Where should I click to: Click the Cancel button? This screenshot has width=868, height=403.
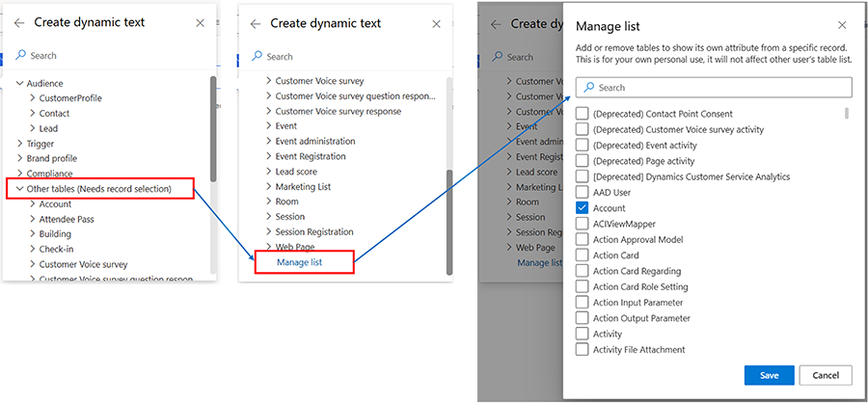pyautogui.click(x=826, y=375)
